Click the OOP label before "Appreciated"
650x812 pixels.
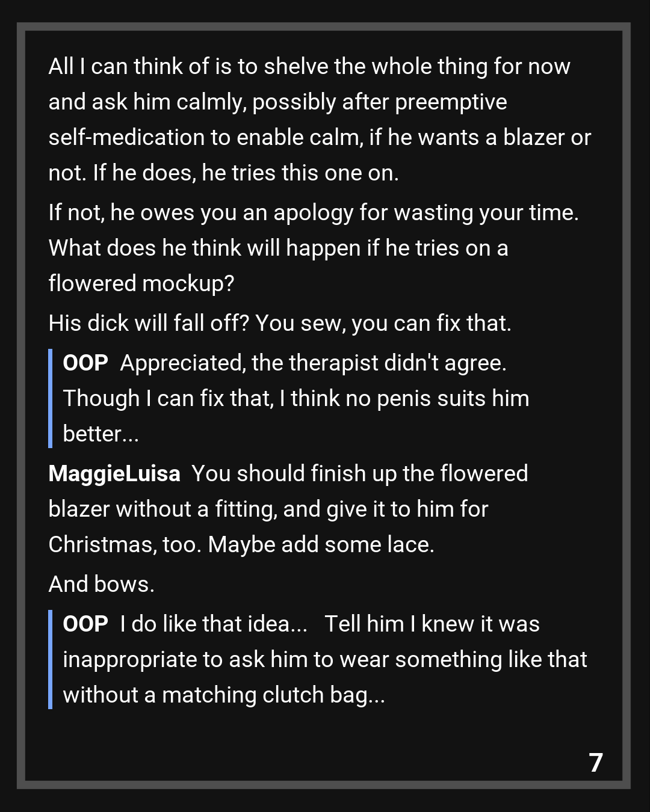point(85,363)
